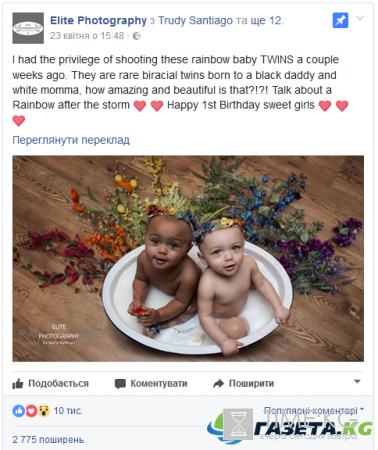Click the Elite Photography profile picture

(x=28, y=28)
